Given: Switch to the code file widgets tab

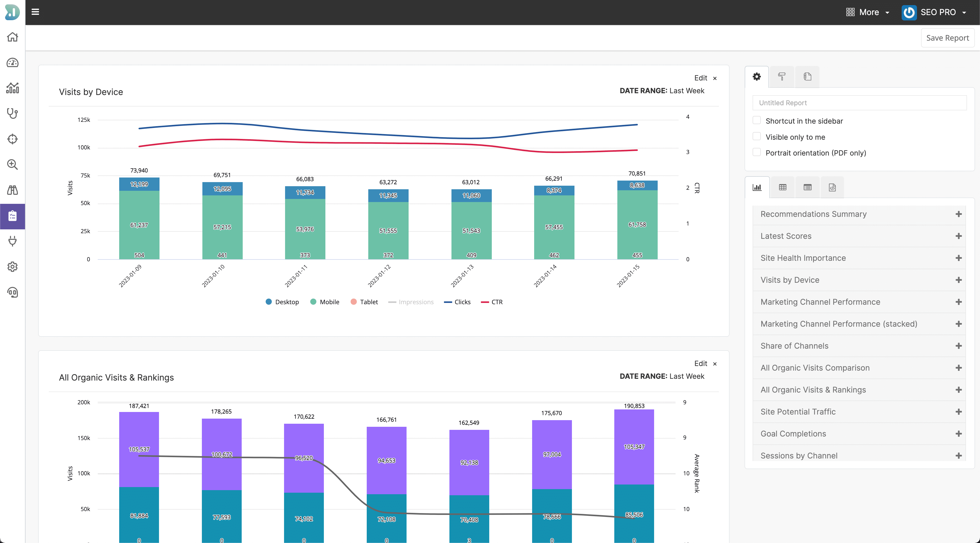Looking at the screenshot, I should (x=832, y=187).
